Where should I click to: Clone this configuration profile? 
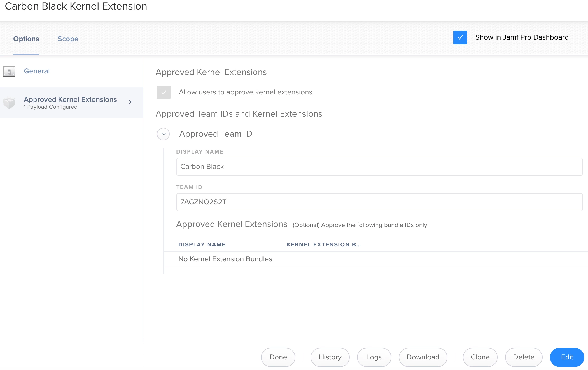coord(480,357)
